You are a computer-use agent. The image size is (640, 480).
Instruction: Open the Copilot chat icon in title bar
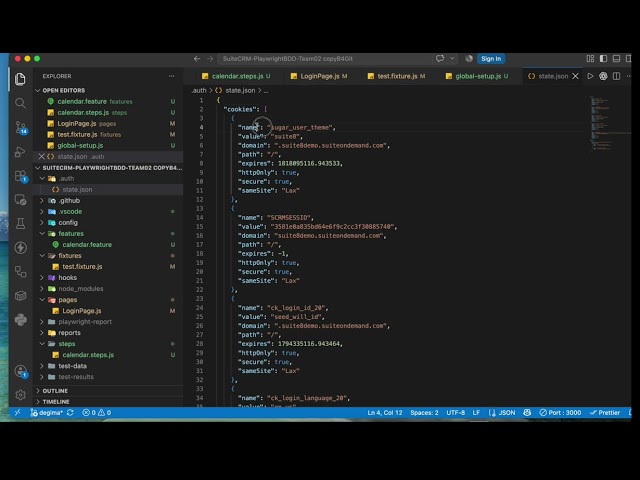click(x=440, y=58)
